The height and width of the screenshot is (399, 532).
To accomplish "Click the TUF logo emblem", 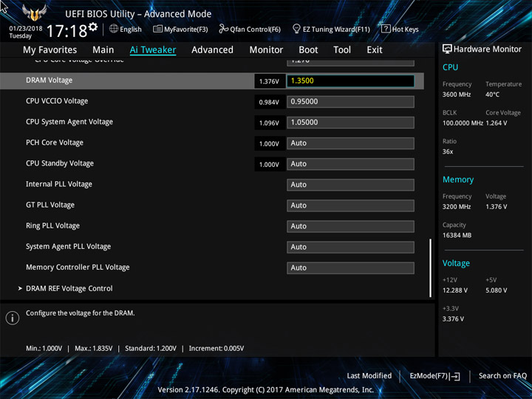I will coord(35,13).
